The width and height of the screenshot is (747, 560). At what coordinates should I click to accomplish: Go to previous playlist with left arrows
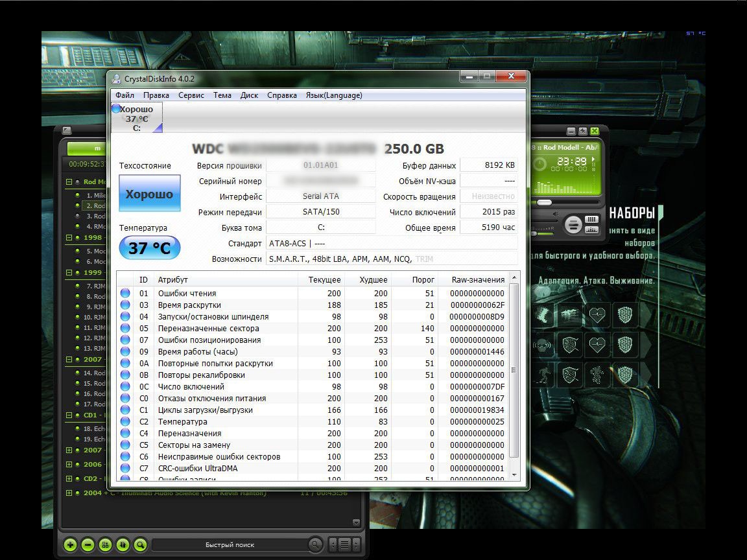coord(333,544)
